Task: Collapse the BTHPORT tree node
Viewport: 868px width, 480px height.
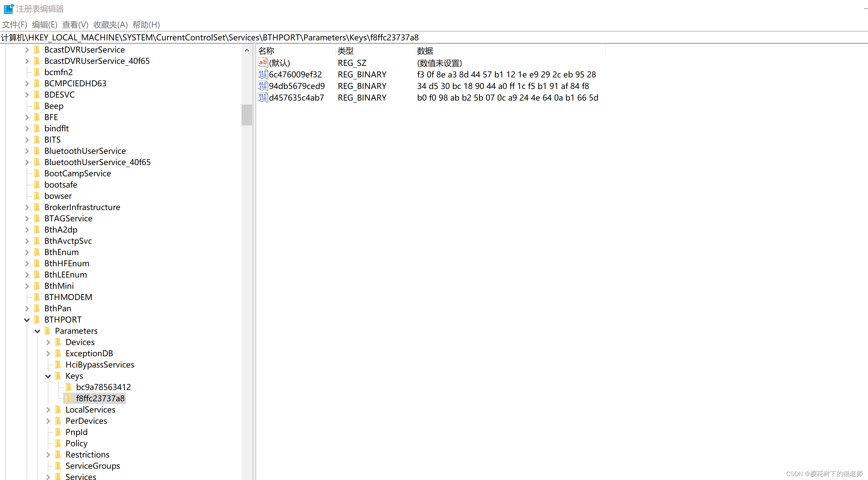Action: point(27,320)
